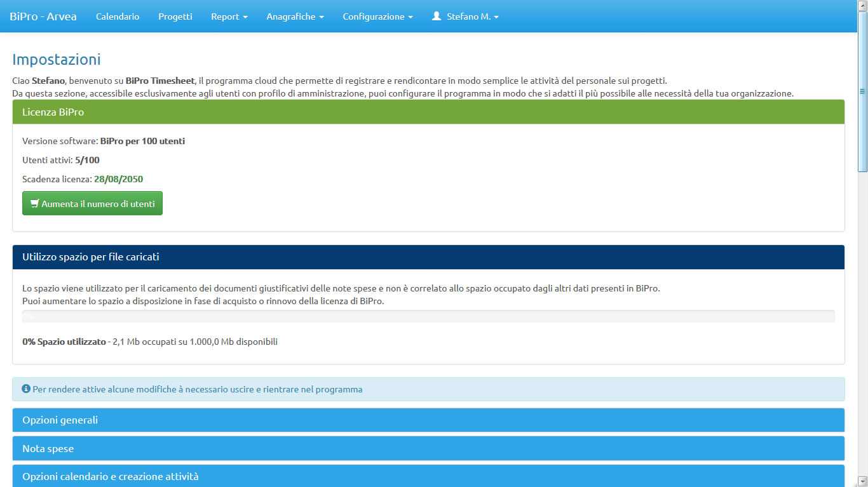Go to the Progetti menu item
The image size is (868, 487).
coord(175,17)
